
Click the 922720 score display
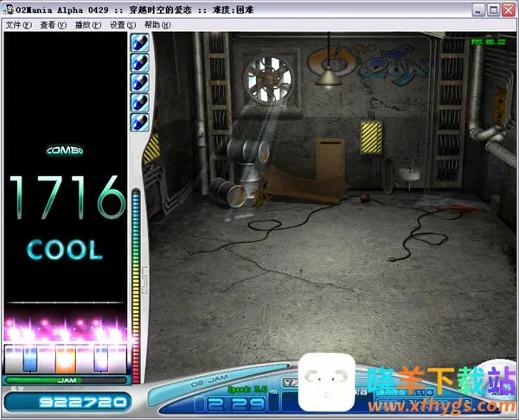tap(66, 402)
